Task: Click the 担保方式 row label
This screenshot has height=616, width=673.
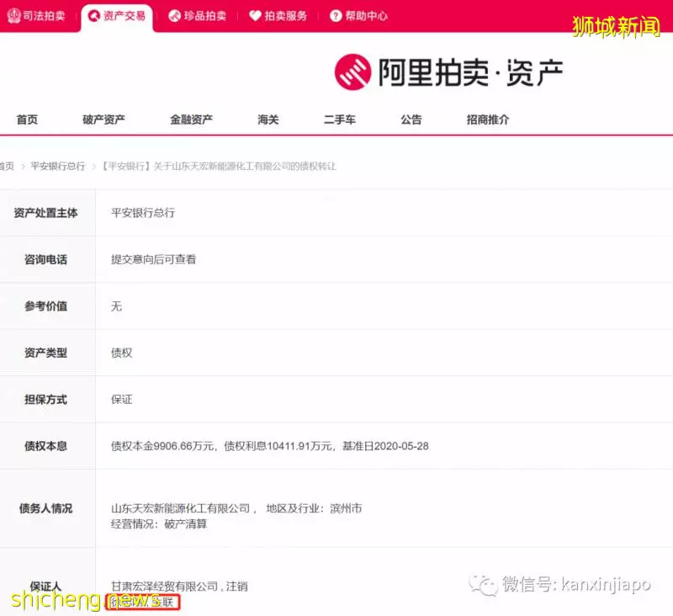Action: [x=45, y=400]
